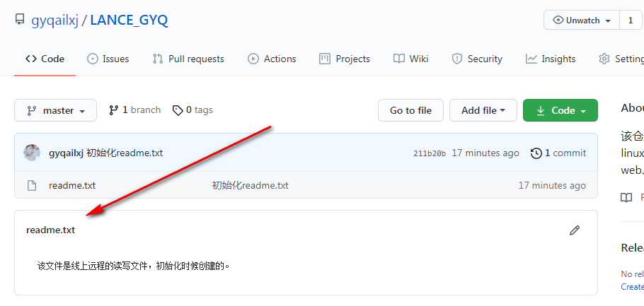Switch to the Code tab

45,59
